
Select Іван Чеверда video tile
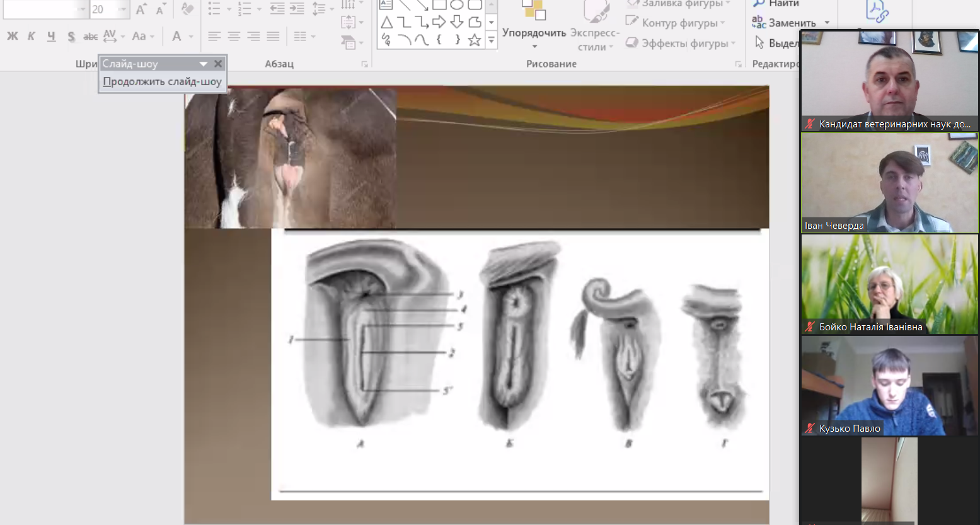889,183
